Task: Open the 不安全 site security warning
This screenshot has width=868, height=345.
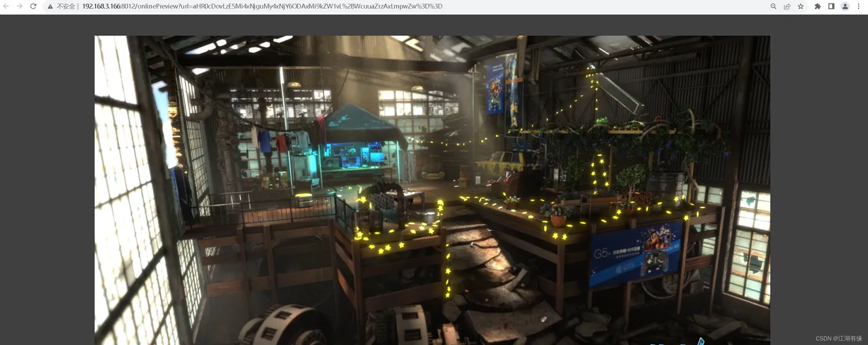Action: (x=61, y=6)
